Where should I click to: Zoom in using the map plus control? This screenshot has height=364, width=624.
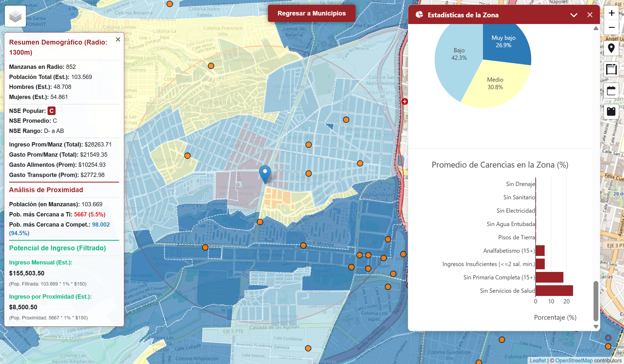(x=611, y=13)
